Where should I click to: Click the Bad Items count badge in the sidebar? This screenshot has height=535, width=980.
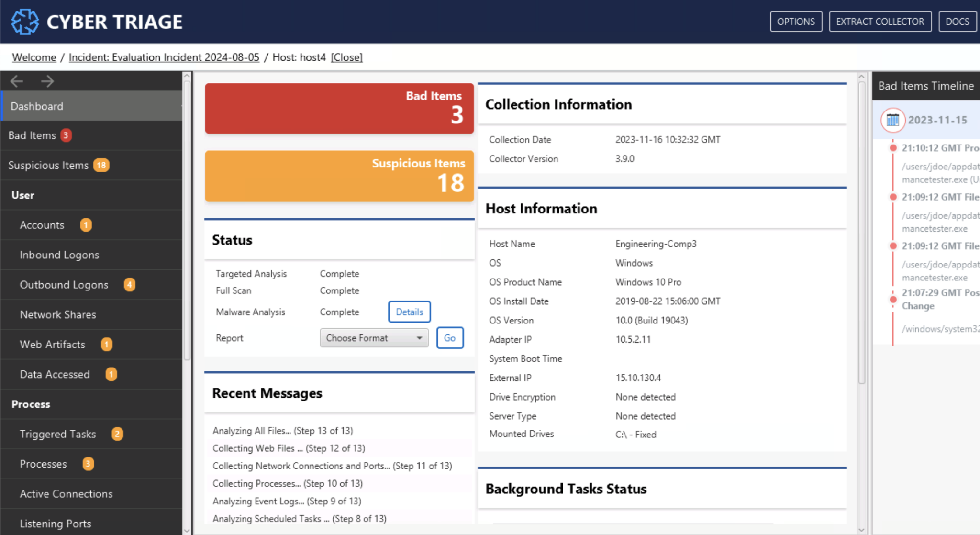point(66,135)
